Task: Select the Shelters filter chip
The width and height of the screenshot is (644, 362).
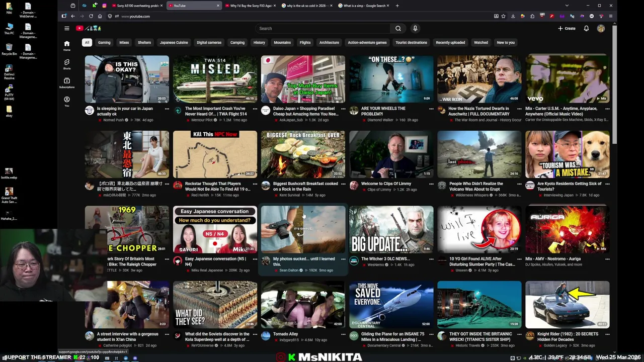Action: click(x=144, y=42)
